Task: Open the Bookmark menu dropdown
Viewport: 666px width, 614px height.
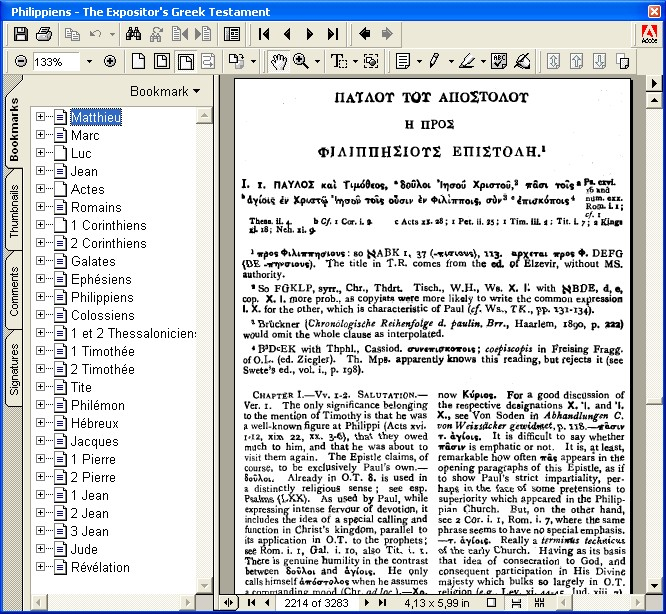Action: (x=165, y=91)
